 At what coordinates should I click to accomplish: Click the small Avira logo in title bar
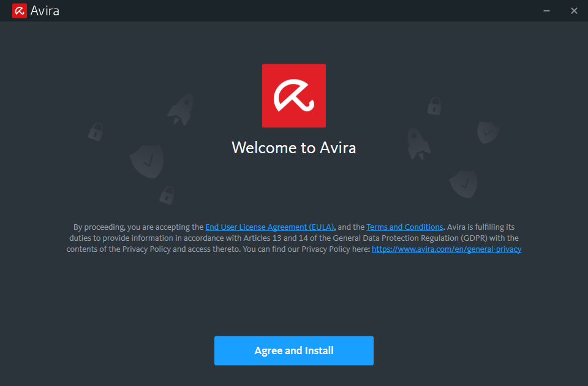20,11
